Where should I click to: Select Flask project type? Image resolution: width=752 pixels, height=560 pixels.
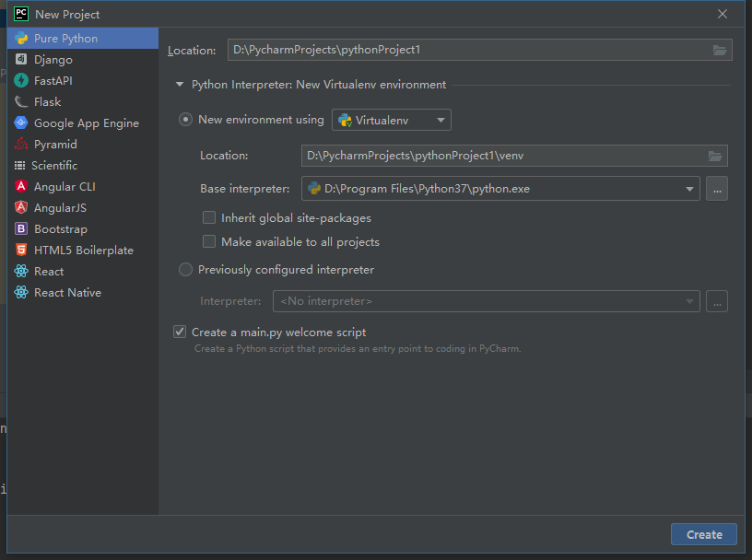point(83,101)
